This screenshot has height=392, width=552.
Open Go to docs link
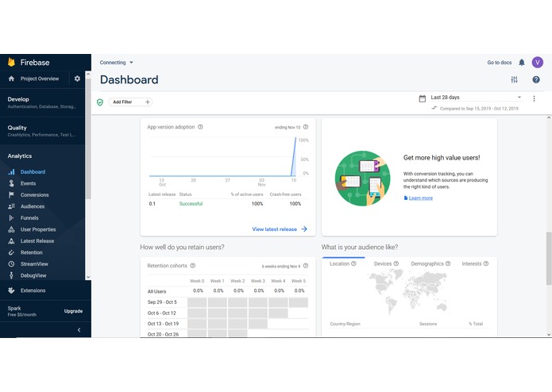point(500,62)
